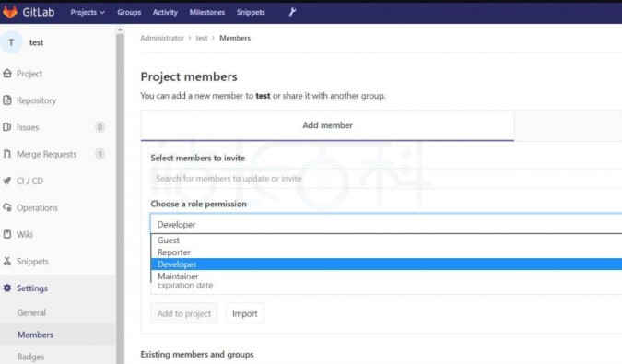Switch to the Add member tab
622x364 pixels.
[327, 125]
